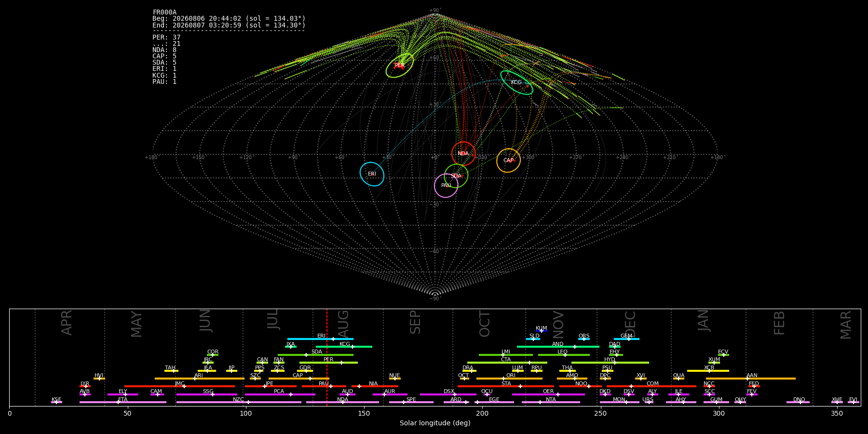Select the orange CAP radiant circle
This screenshot has width=868, height=434.
[509, 161]
